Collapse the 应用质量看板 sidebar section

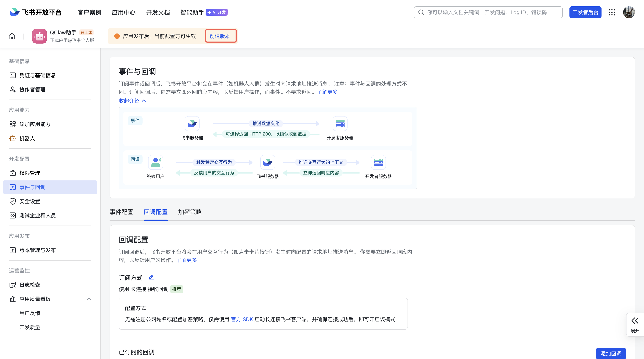coord(89,299)
